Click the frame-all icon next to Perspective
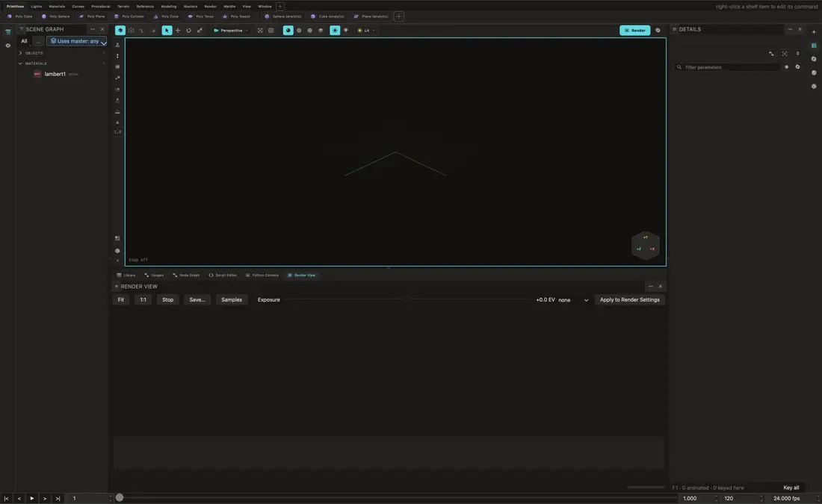 (x=260, y=31)
